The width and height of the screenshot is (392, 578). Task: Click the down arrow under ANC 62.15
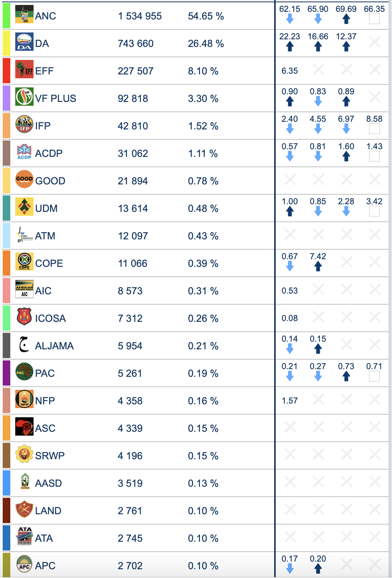coord(290,19)
